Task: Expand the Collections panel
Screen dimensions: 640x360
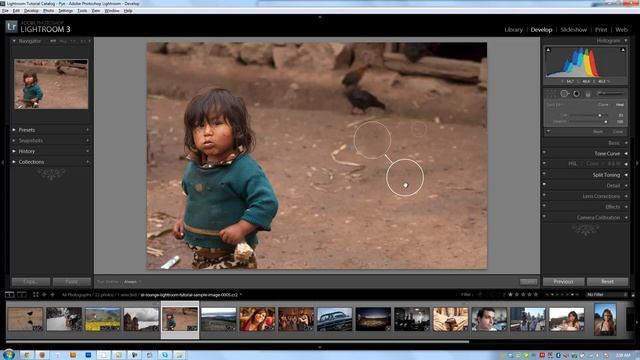Action: tap(14, 162)
